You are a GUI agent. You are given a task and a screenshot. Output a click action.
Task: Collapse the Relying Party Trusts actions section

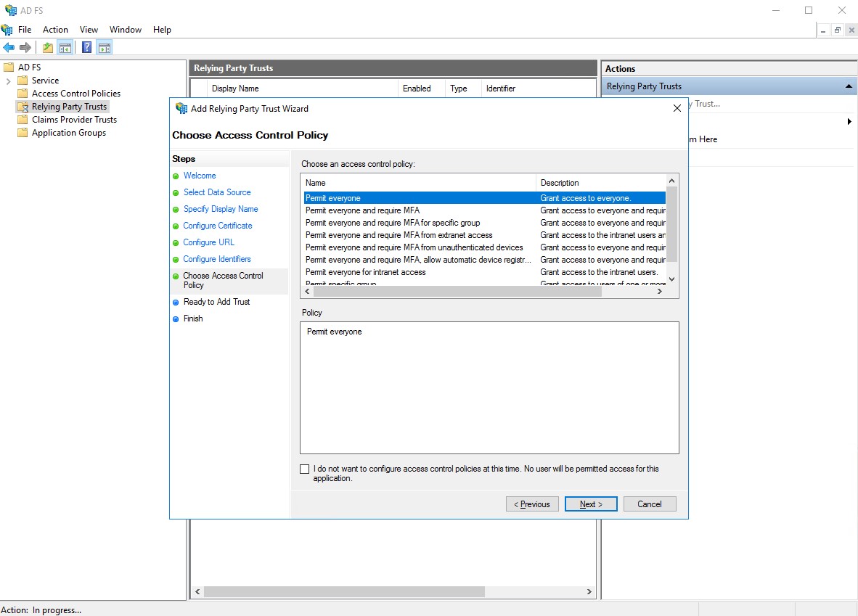pos(848,86)
